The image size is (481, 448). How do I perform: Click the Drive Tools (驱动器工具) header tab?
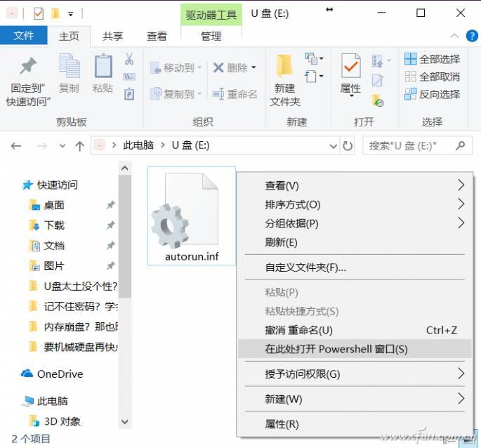pos(211,15)
